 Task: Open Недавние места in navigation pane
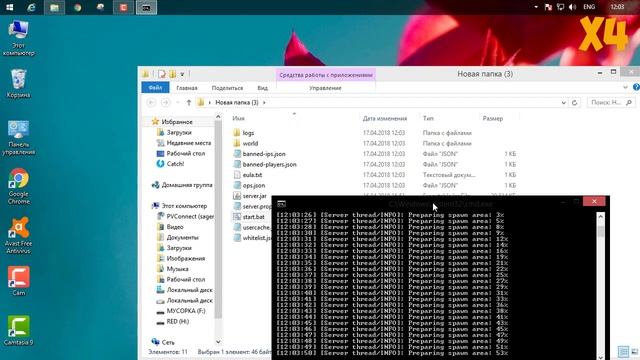click(x=189, y=143)
